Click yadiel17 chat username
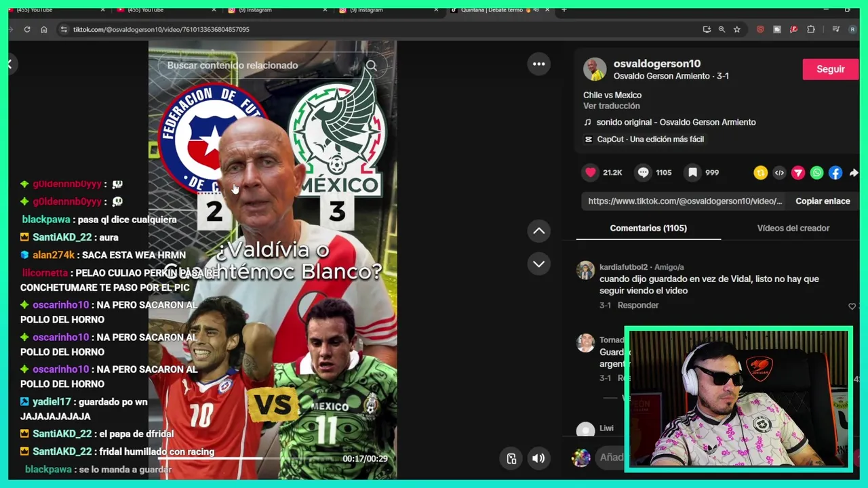 tap(52, 402)
